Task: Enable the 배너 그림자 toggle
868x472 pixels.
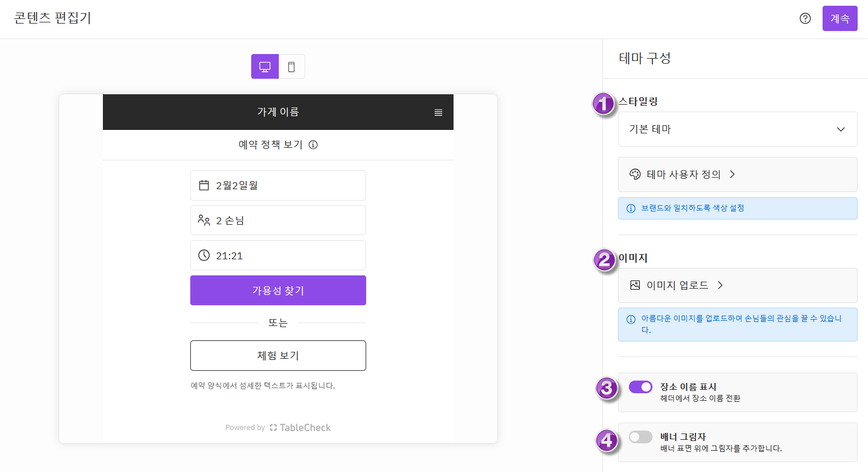Action: coord(640,437)
